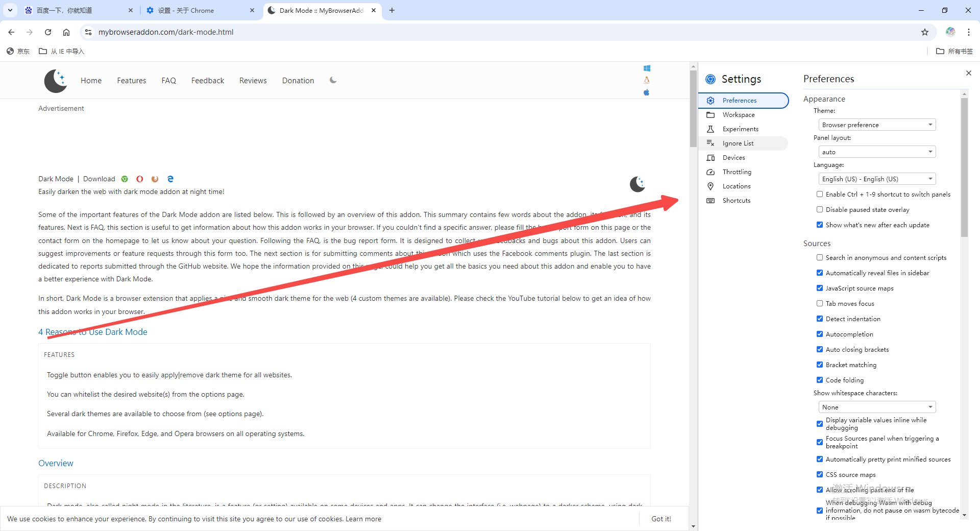Open the Panel layout dropdown

coord(877,152)
